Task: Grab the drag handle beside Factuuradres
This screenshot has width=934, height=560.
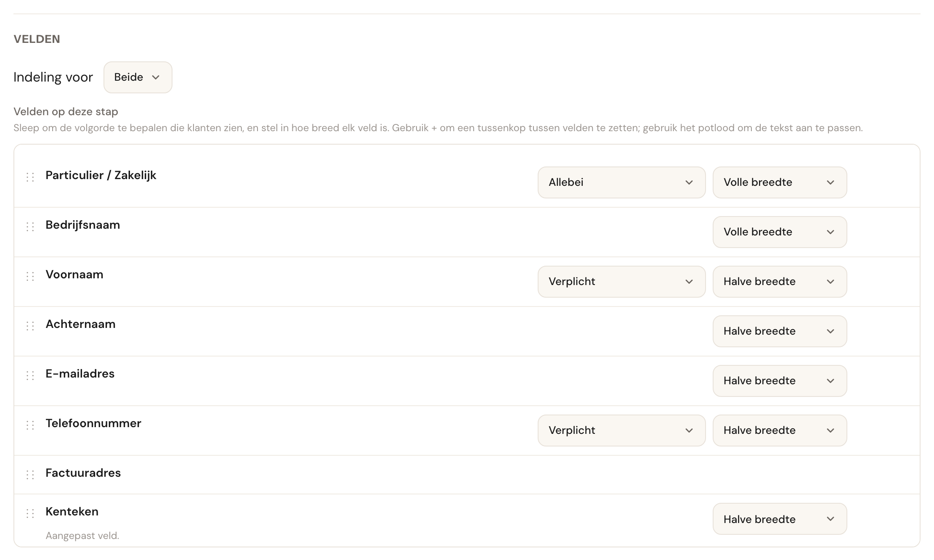Action: click(30, 475)
